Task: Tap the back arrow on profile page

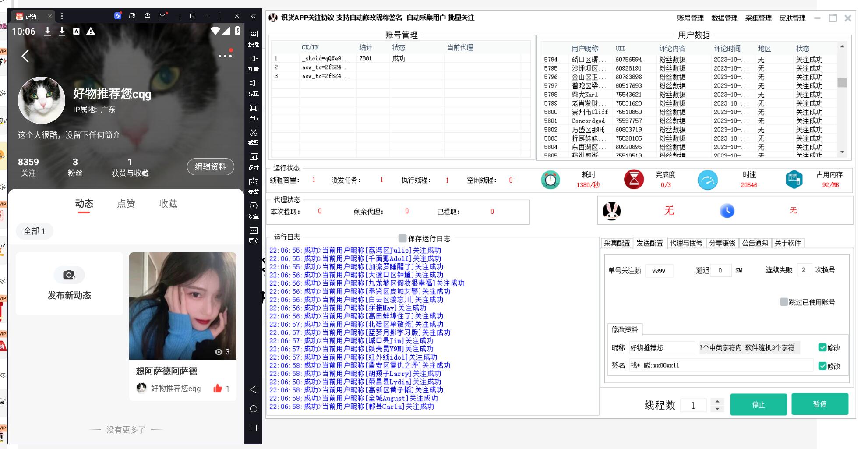Action: (25, 56)
